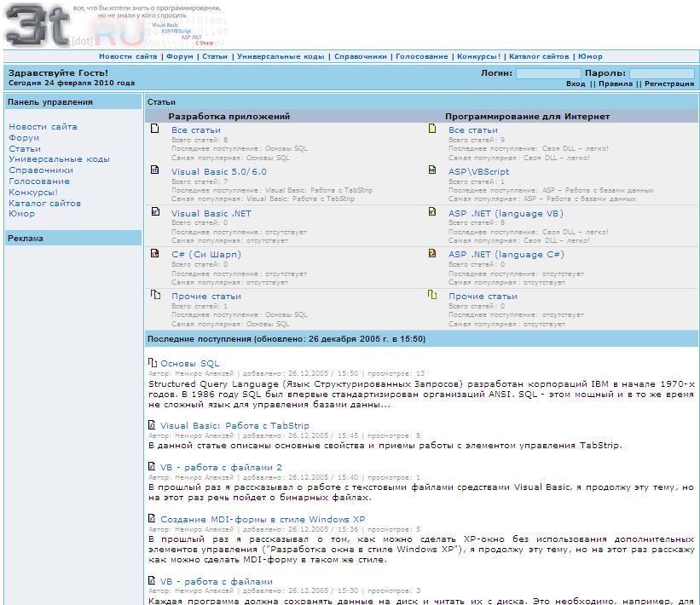The image size is (700, 605).
Task: Focus the 'Логин' input field
Action: point(548,73)
